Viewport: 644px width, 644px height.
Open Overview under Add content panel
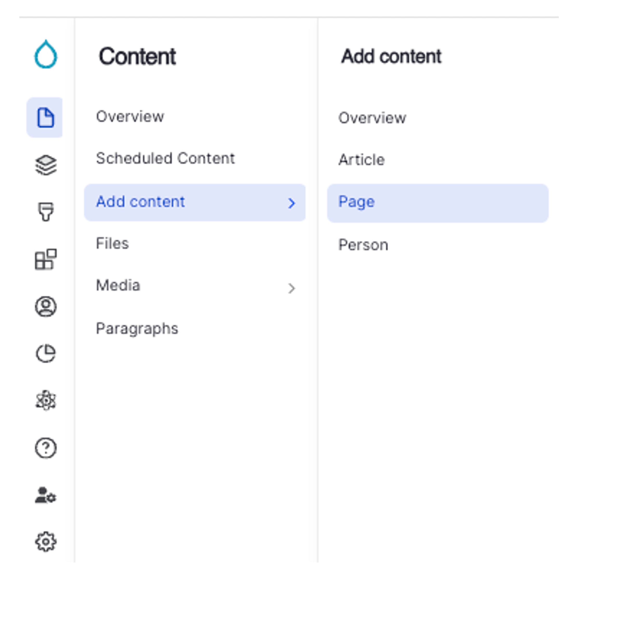click(x=372, y=118)
